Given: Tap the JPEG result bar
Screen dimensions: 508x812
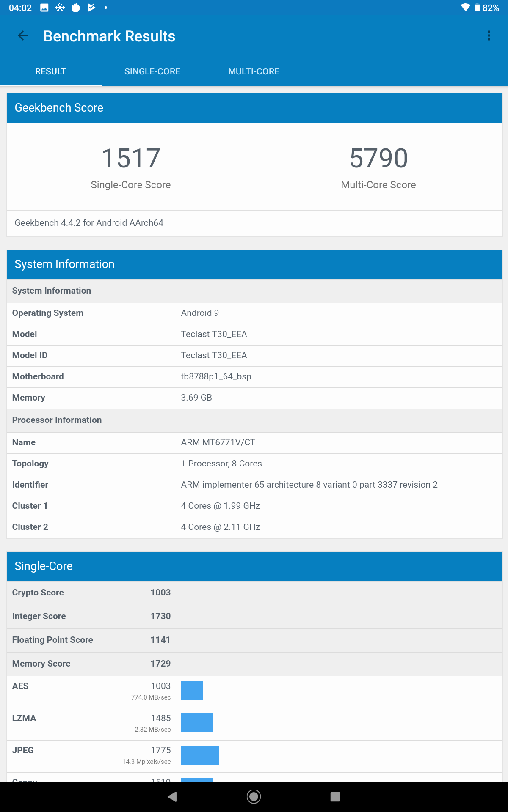Looking at the screenshot, I should click(x=200, y=755).
